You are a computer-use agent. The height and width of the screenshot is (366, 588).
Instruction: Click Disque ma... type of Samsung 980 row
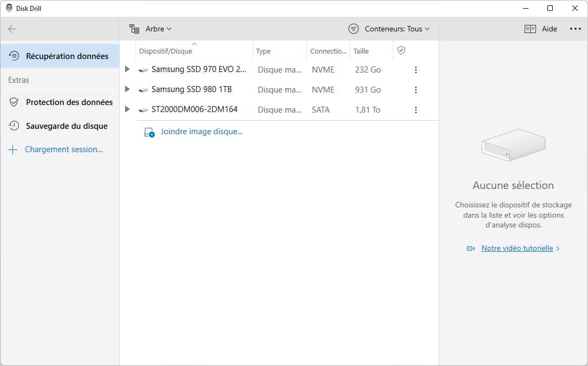pyautogui.click(x=279, y=90)
